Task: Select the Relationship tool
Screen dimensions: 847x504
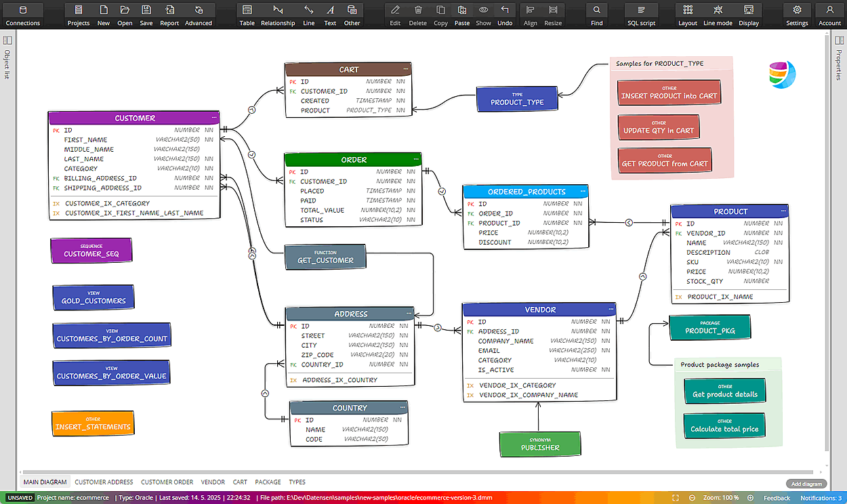Action: click(x=278, y=14)
